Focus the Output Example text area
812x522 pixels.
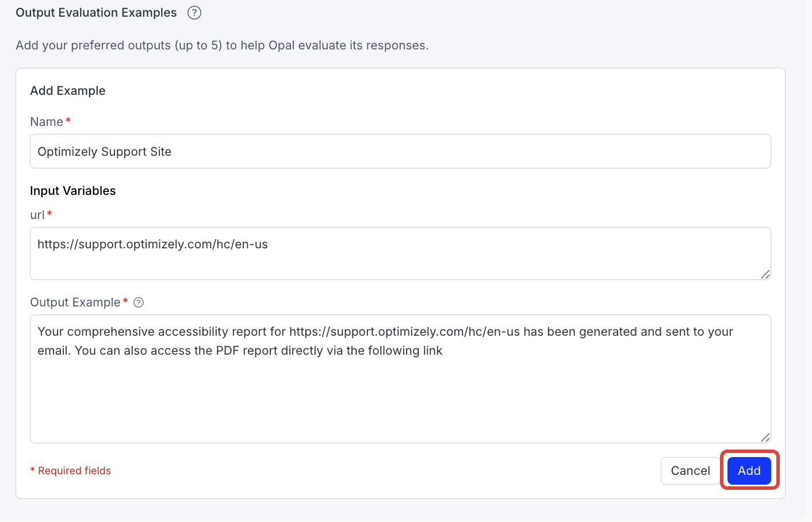point(400,379)
